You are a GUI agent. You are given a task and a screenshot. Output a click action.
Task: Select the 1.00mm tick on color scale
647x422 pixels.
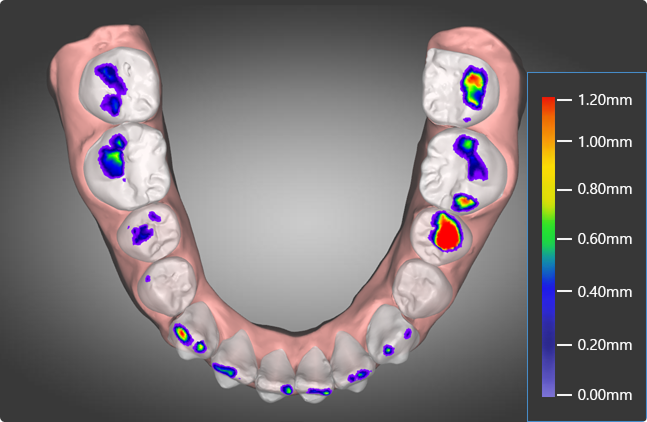[605, 142]
